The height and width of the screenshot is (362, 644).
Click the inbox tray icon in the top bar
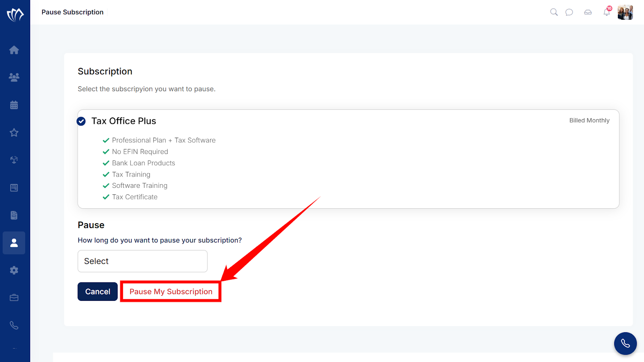pos(588,12)
